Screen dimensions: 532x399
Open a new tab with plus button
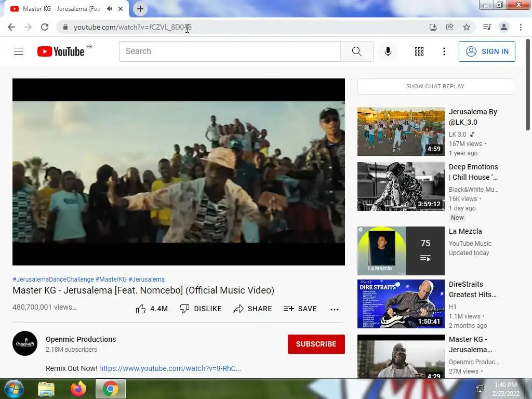click(140, 9)
